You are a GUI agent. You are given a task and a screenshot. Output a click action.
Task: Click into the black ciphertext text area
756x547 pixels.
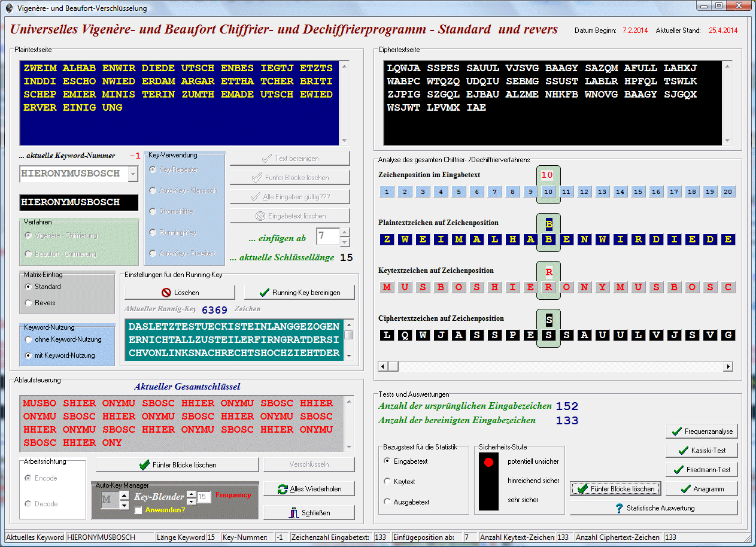click(553, 102)
